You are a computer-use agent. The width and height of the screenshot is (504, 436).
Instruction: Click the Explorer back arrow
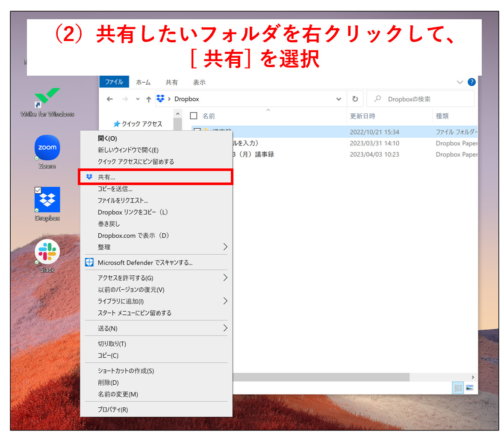tap(109, 99)
